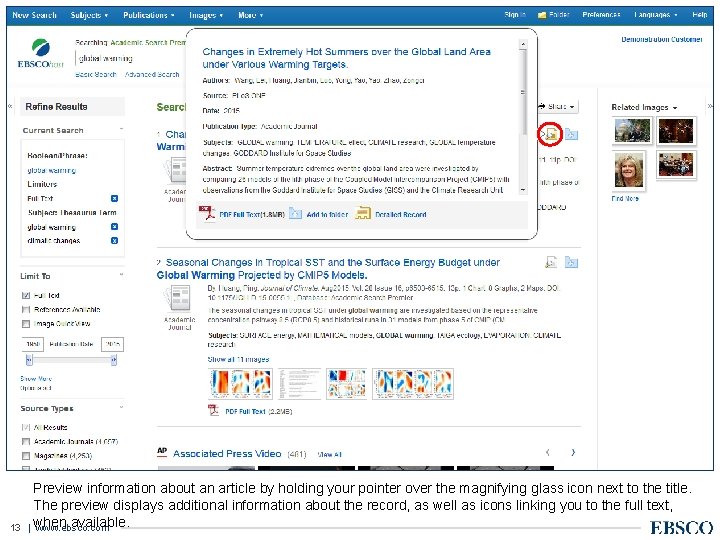The height and width of the screenshot is (540, 720).
Task: Collapse the Limit To section
Action: click(121, 275)
